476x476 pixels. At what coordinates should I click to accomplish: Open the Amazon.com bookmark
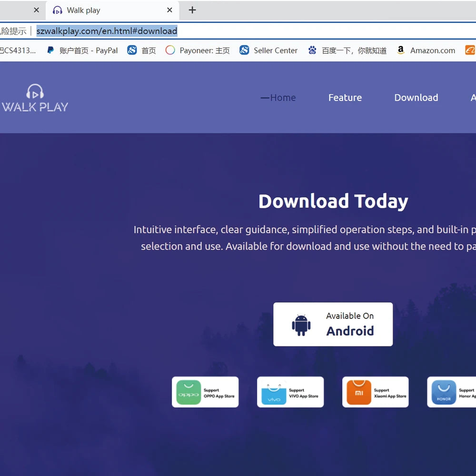(x=426, y=50)
